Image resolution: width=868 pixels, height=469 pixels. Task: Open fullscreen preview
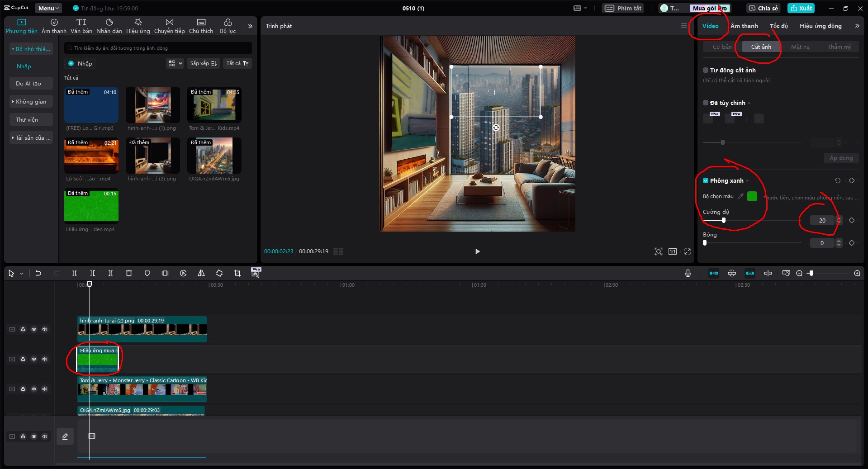point(688,251)
